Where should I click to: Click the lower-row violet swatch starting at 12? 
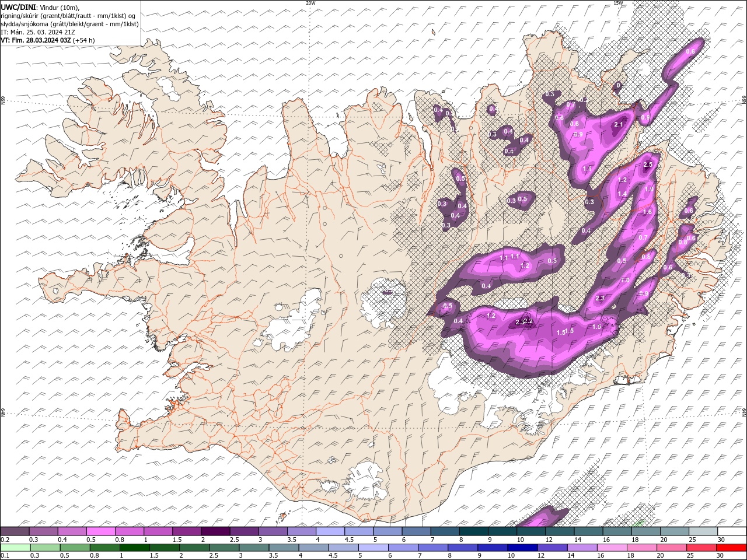coord(551,548)
